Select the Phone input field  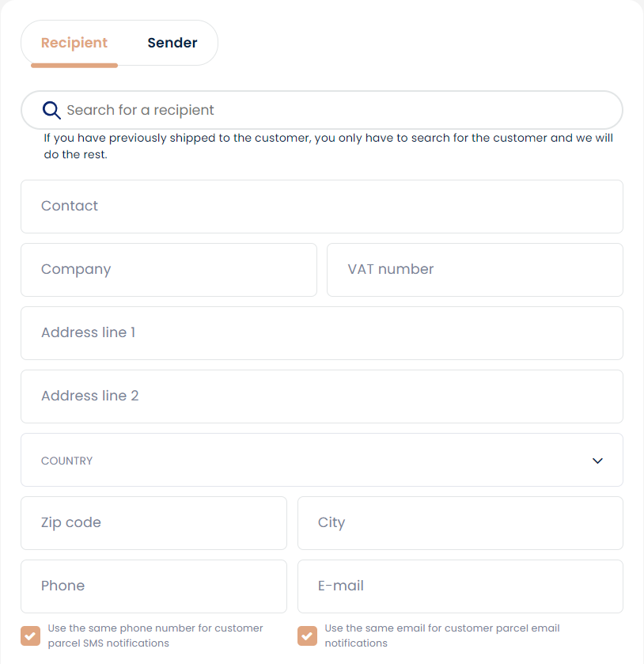click(x=153, y=586)
